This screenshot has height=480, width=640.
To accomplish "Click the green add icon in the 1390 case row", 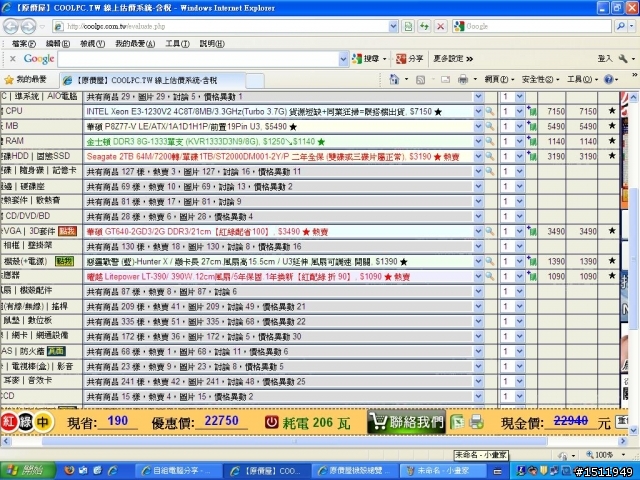I will 531,261.
